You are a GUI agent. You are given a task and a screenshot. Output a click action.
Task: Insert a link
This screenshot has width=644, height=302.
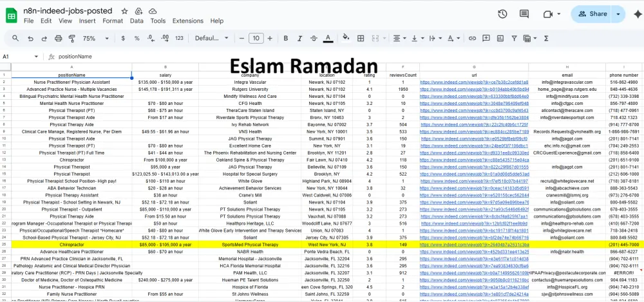point(472,38)
